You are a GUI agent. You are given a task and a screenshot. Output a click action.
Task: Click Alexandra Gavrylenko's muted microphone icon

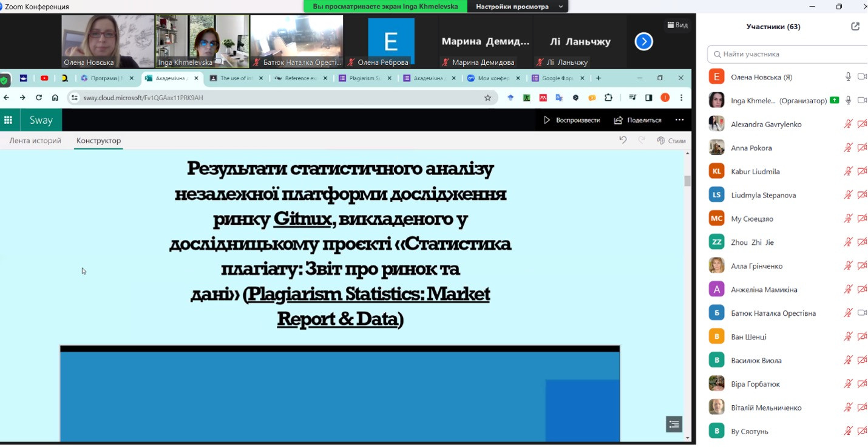coord(849,125)
